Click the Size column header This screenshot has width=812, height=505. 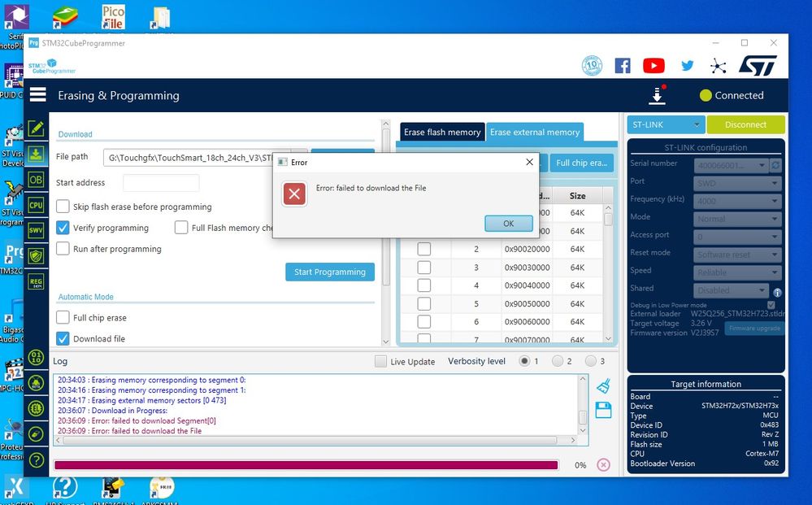point(577,196)
